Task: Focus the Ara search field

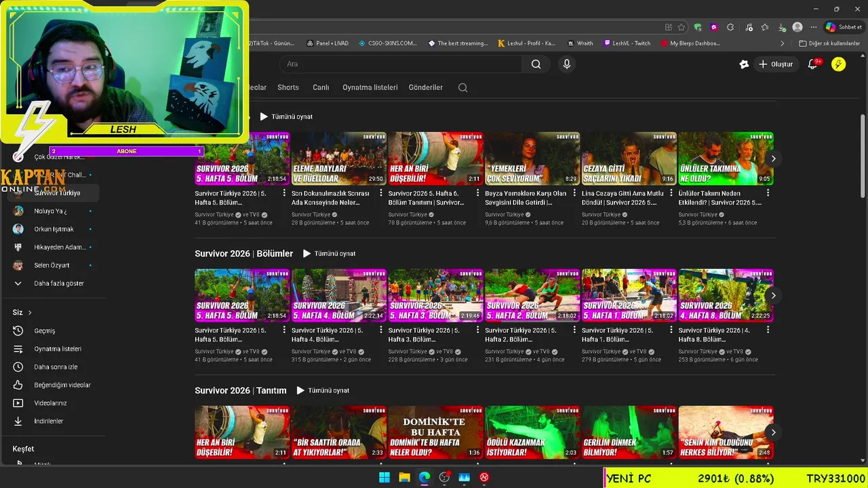Action: [400, 64]
